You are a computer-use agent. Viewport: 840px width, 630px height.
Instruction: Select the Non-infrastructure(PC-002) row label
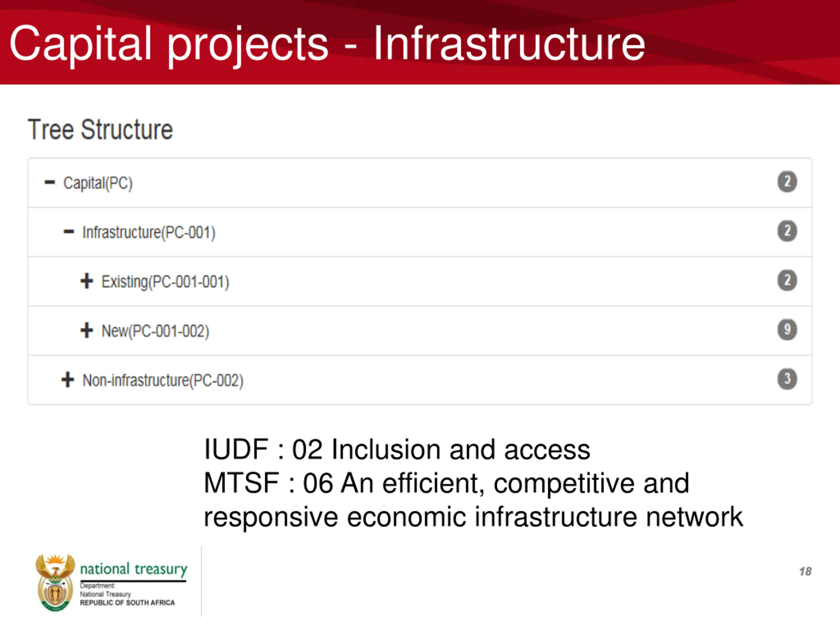163,381
